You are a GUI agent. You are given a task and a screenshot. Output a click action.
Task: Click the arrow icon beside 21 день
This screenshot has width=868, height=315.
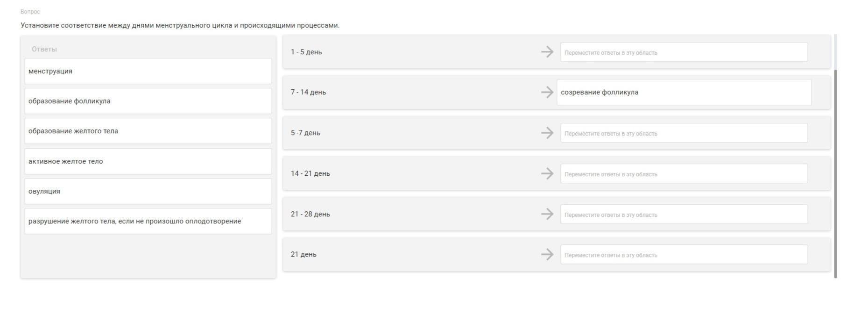point(547,254)
